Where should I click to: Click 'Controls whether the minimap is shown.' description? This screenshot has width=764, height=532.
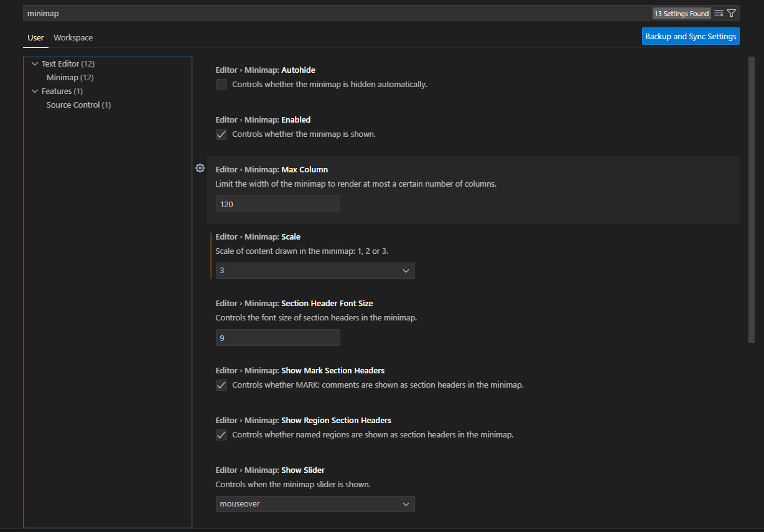click(304, 134)
